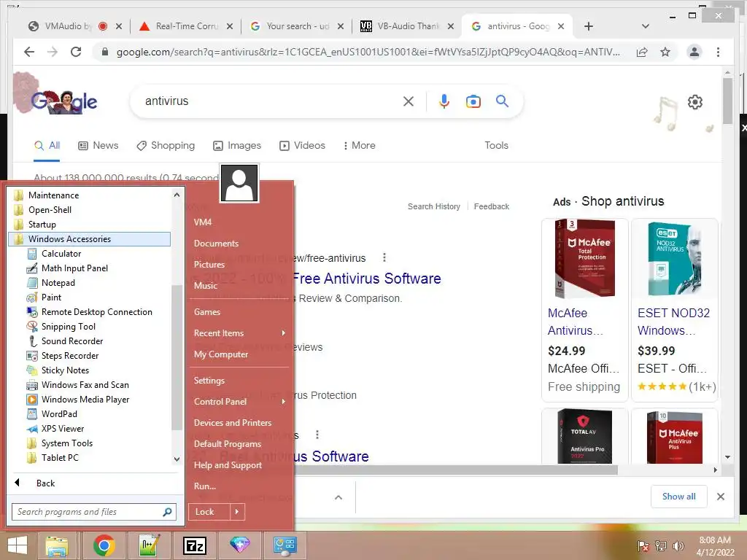The width and height of the screenshot is (747, 560).
Task: Click the Google voice search microphone
Action: [444, 101]
